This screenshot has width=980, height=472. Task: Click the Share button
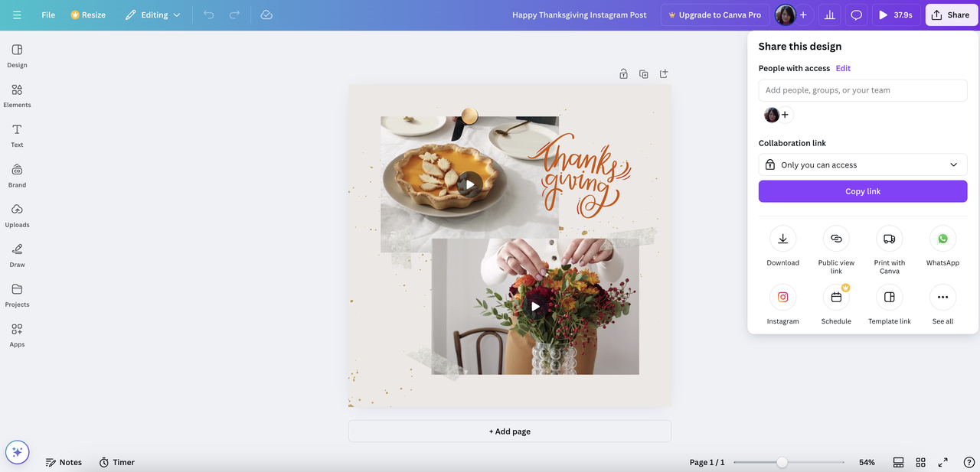click(951, 15)
